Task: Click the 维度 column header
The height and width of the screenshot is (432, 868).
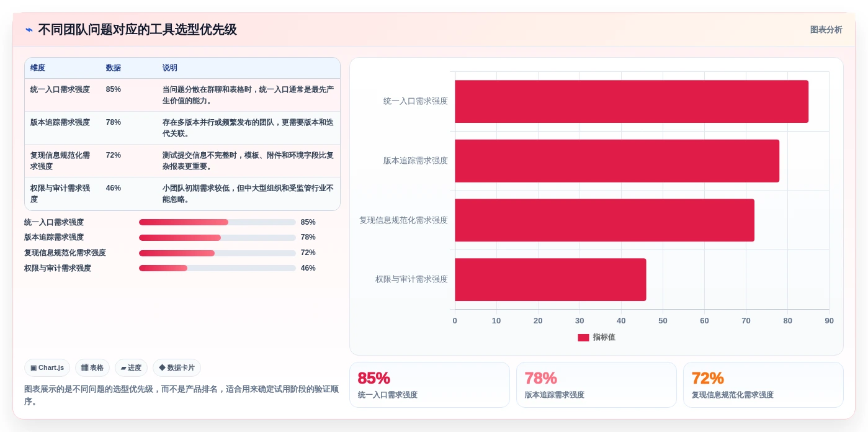Action: pos(38,68)
